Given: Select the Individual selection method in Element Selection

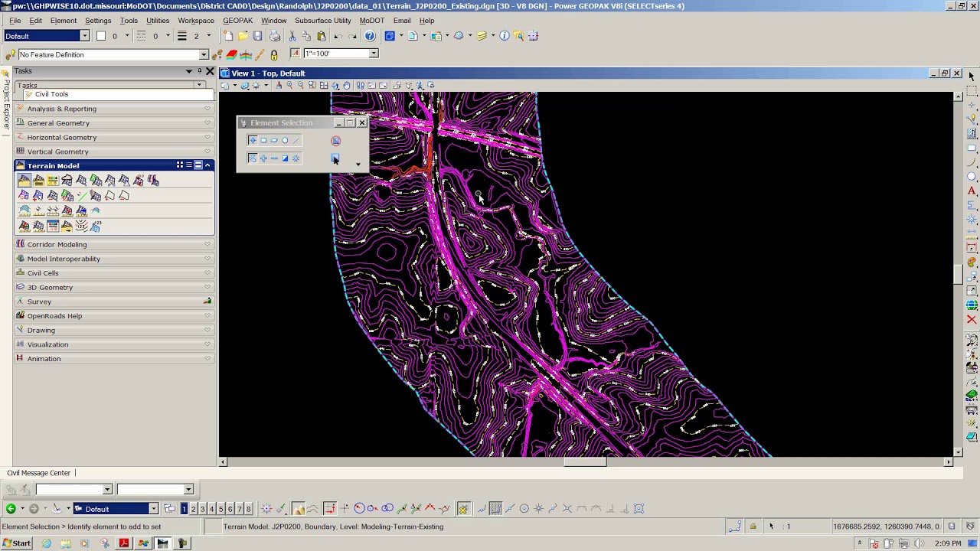Looking at the screenshot, I should (x=253, y=140).
